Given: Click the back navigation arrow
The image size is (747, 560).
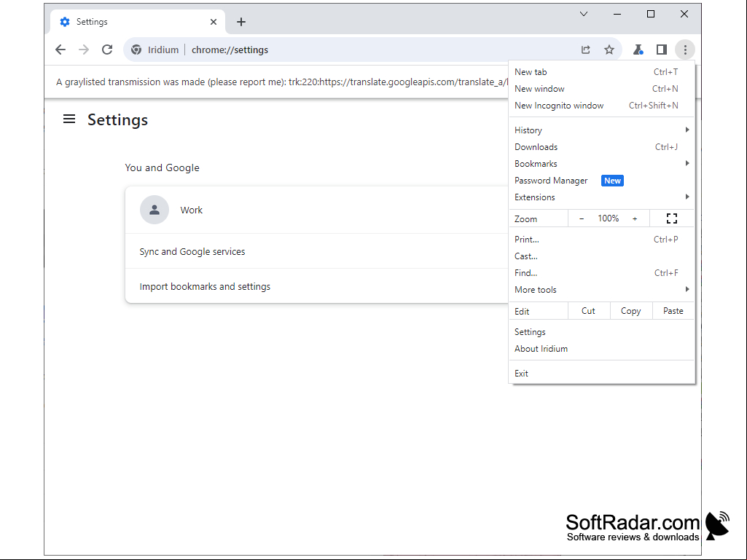Looking at the screenshot, I should point(60,50).
